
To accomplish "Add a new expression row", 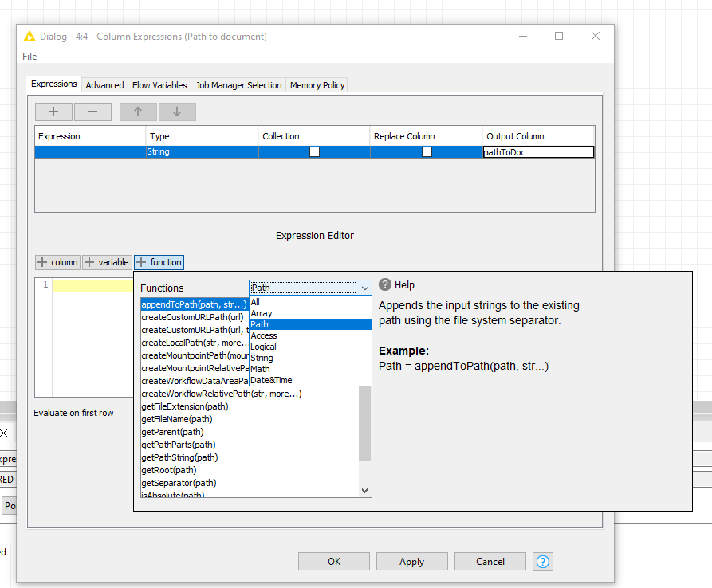I will (x=53, y=112).
